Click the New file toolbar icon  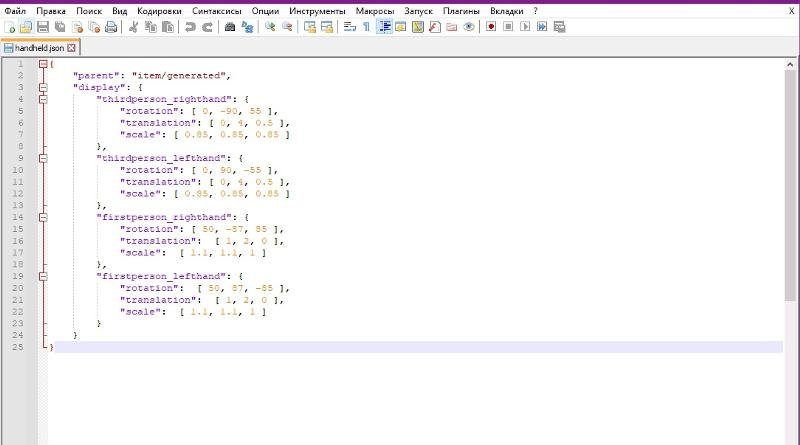10,27
